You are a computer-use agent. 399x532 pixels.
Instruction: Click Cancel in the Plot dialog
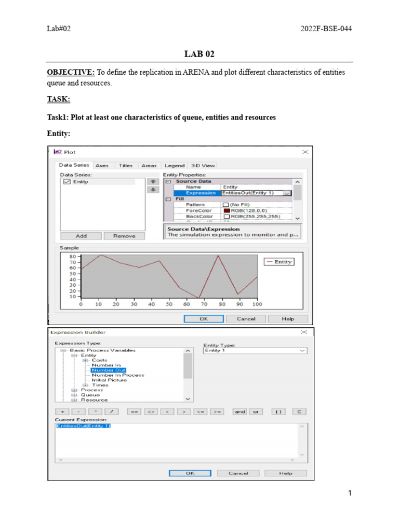[x=246, y=319]
